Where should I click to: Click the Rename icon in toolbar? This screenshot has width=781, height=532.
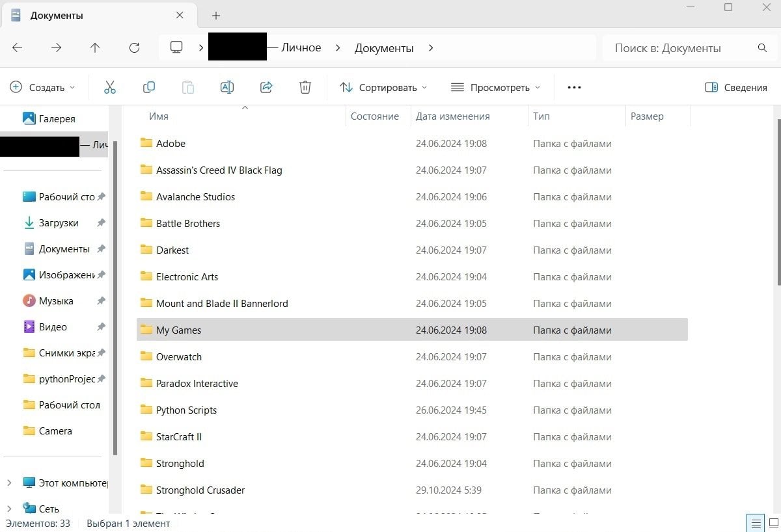point(226,87)
